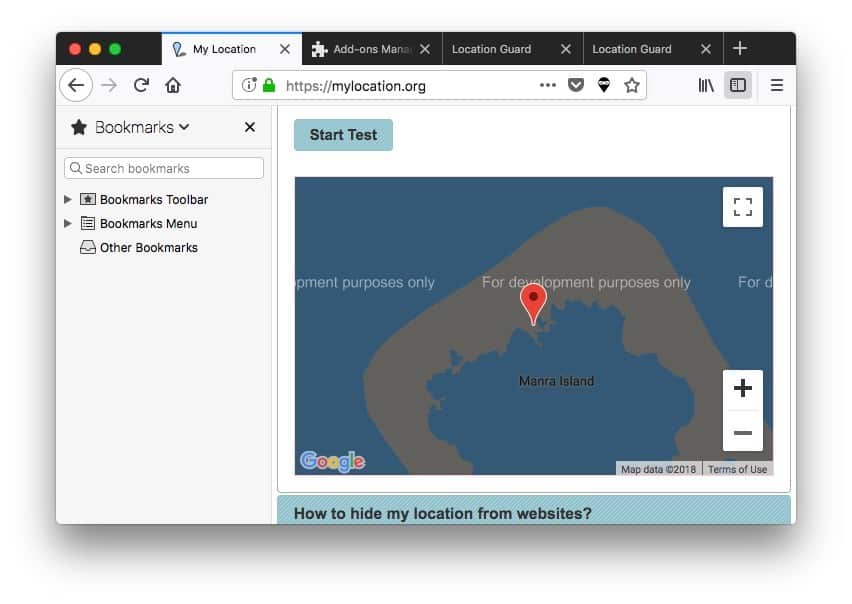Expand the Bookmarks Menu folder
Screen dimensions: 852x604
click(68, 224)
